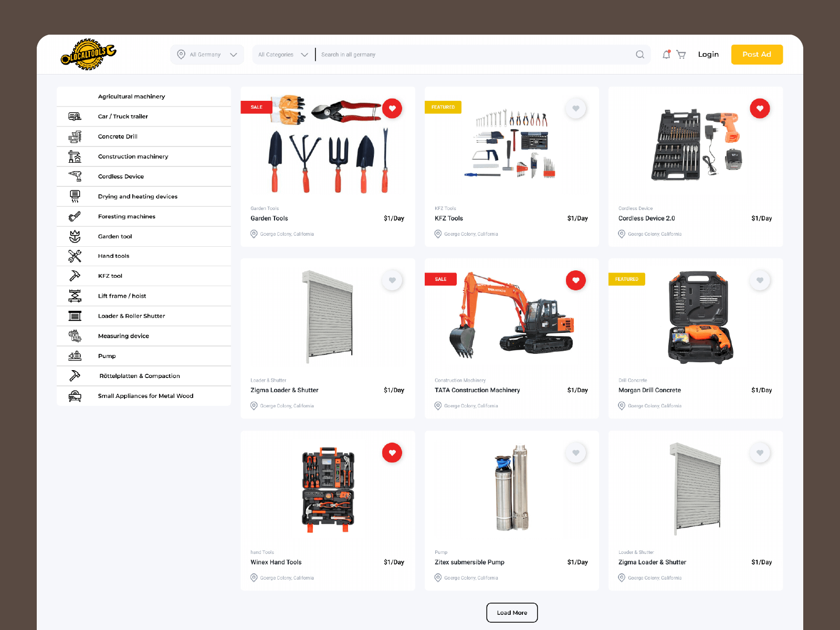840x630 pixels.
Task: Favorite the bottom Zigma Loader & Shutter heart
Action: [x=760, y=453]
